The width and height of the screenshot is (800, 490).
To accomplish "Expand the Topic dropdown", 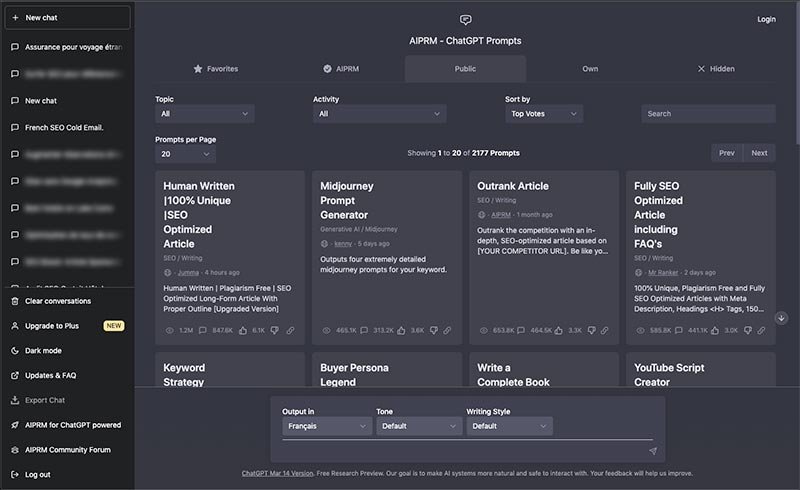I will 205,114.
